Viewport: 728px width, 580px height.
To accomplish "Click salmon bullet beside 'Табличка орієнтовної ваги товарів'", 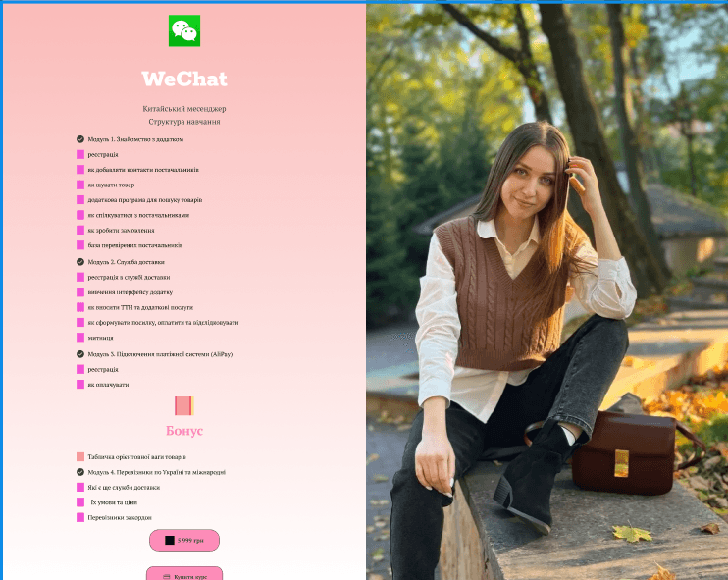I will [x=80, y=457].
